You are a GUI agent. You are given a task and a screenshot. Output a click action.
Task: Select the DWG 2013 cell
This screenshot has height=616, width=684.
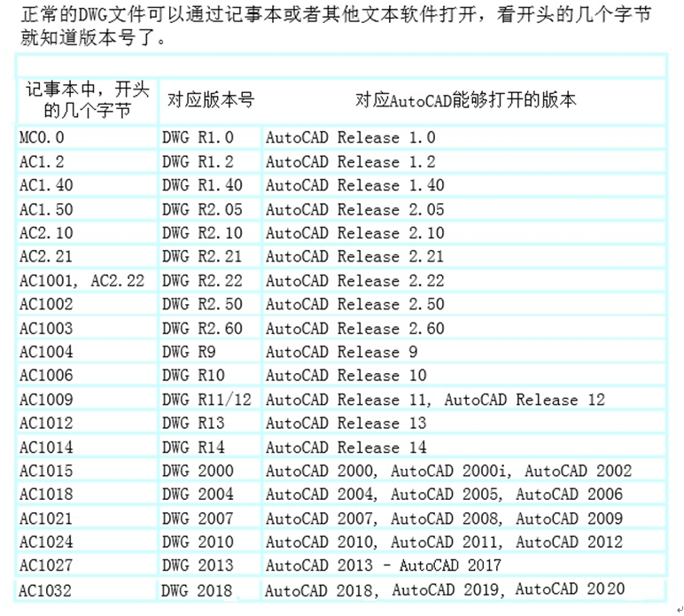tap(210, 565)
